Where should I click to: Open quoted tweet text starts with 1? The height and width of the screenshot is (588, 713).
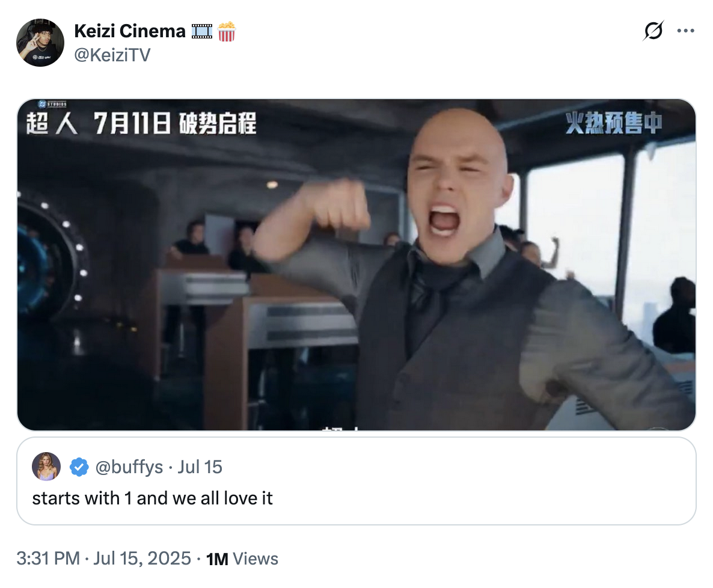click(152, 498)
